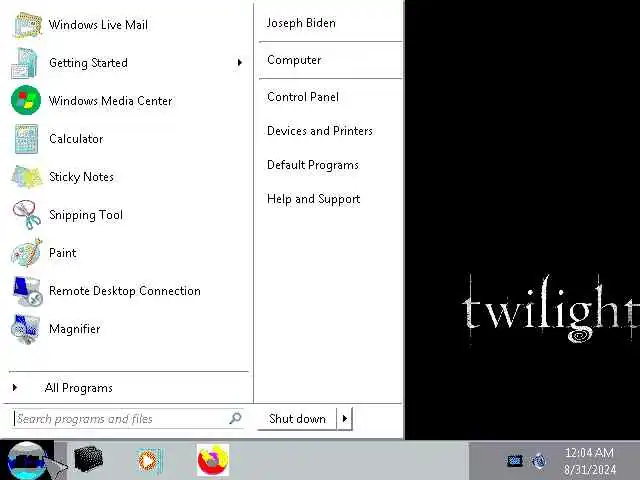Open Control Panel
The height and width of the screenshot is (480, 640).
[x=303, y=97]
